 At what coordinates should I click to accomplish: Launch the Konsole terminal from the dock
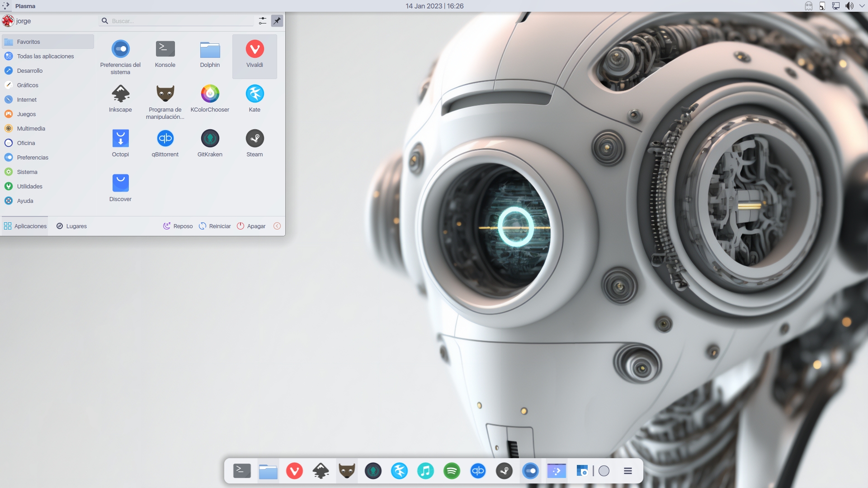tap(242, 471)
